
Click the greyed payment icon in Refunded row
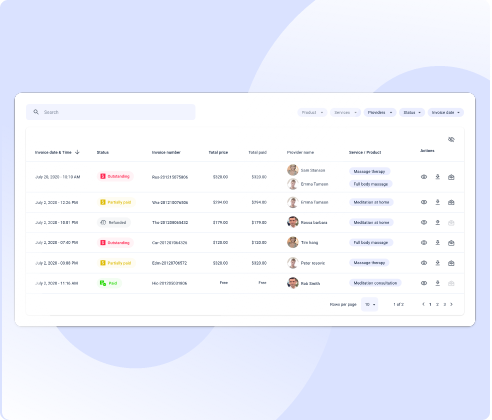click(x=451, y=223)
